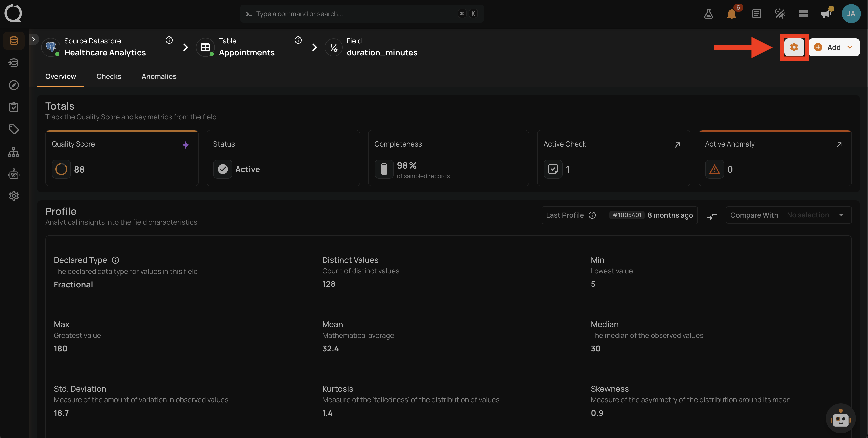Screen dimensions: 868x438
Task: Click the magic wand icon in the top bar
Action: (x=780, y=14)
